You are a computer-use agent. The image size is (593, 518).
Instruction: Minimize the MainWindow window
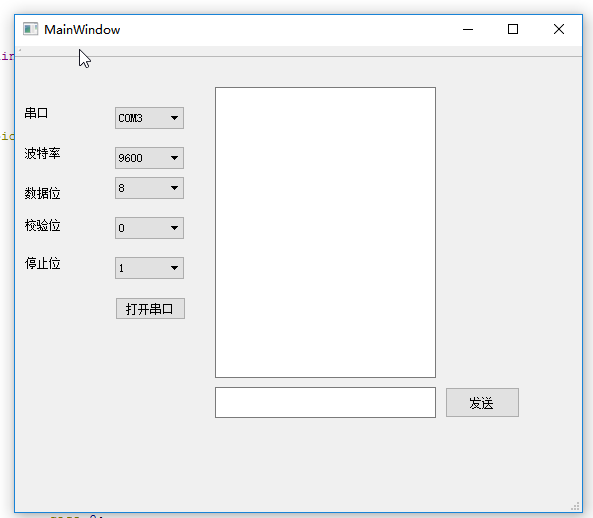coord(468,29)
